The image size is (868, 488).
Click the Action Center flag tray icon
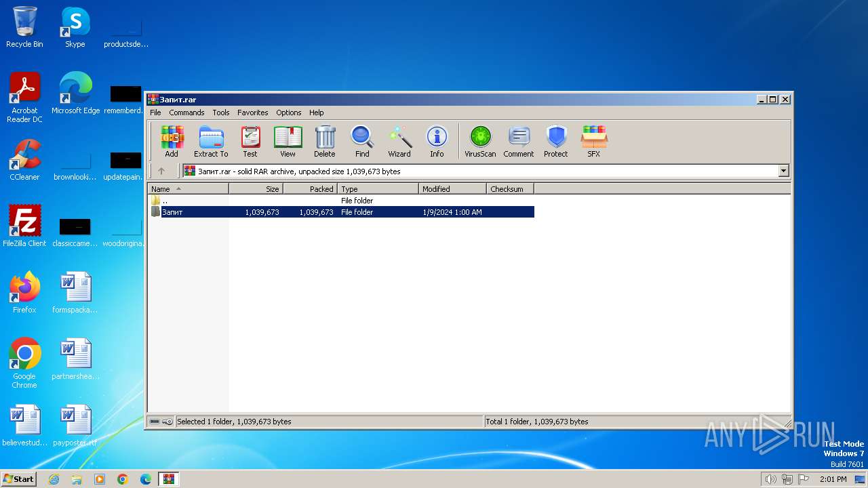pos(804,479)
